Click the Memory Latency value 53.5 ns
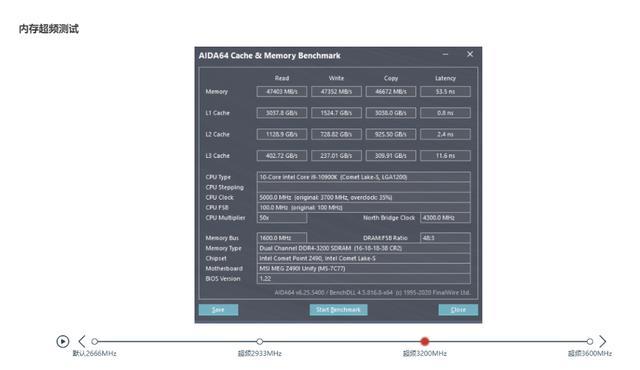The height and width of the screenshot is (370, 640). coord(445,91)
